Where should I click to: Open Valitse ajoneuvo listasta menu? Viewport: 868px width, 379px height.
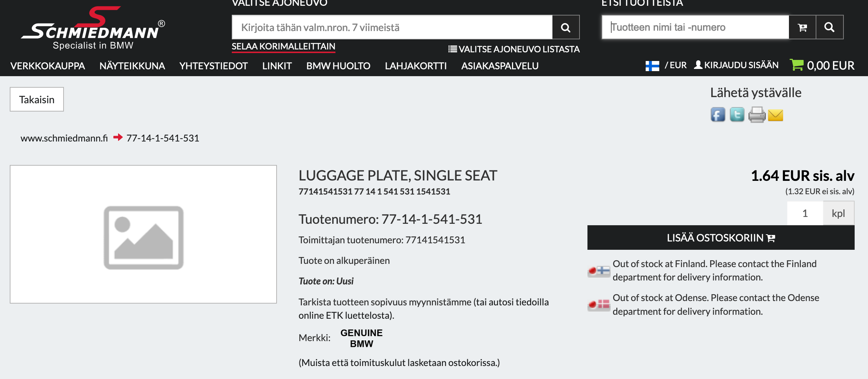coord(514,49)
